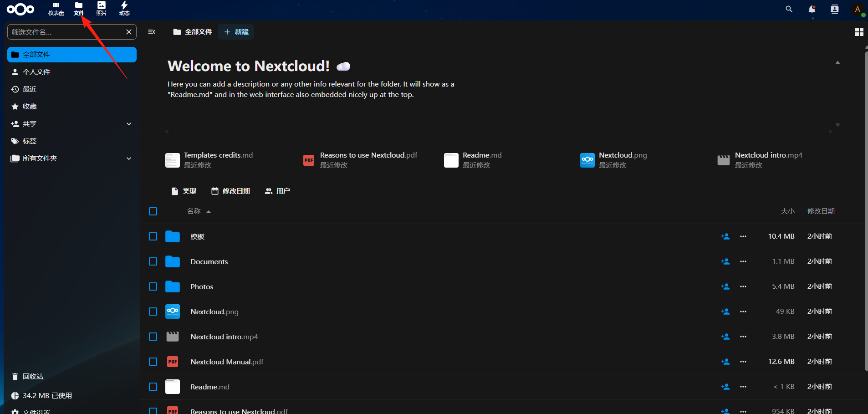868x414 pixels.
Task: Open the Dashboard app icon
Action: pos(56,9)
